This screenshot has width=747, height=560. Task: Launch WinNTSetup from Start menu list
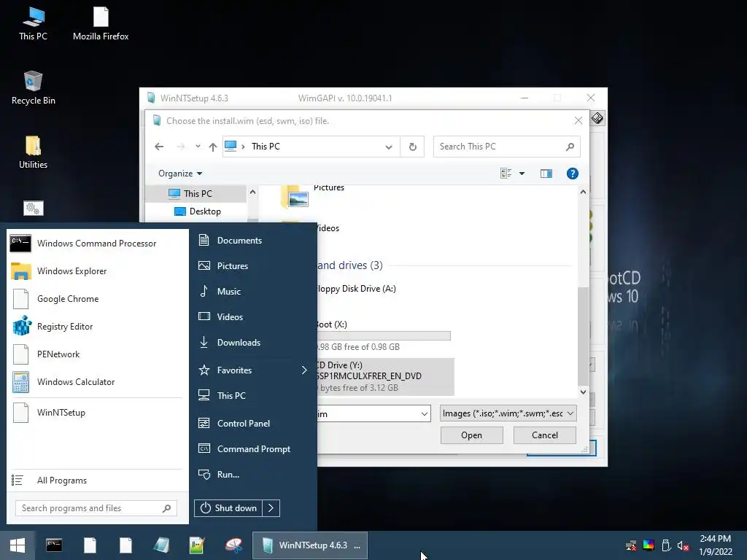97,413
